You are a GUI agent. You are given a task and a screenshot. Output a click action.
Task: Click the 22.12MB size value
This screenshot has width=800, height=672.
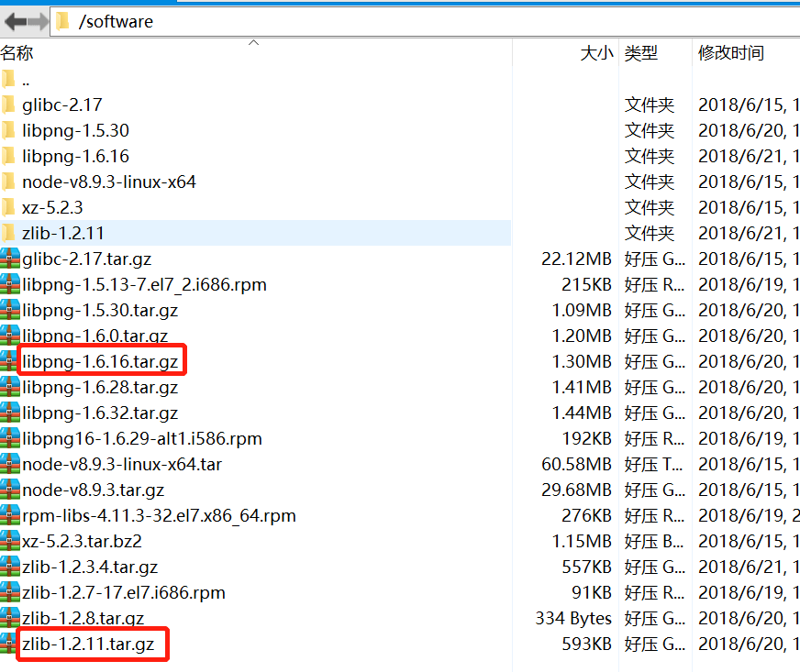point(576,259)
